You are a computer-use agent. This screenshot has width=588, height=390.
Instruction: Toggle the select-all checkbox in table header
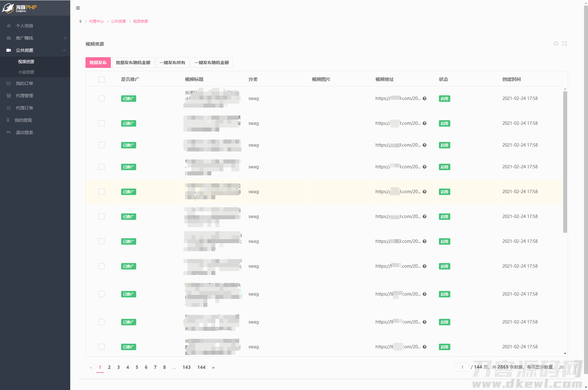pyautogui.click(x=102, y=79)
